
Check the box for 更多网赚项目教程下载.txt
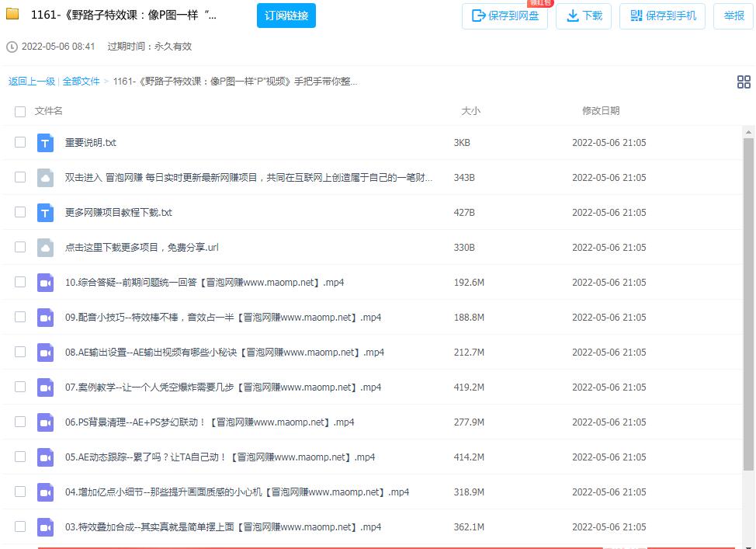pyautogui.click(x=20, y=212)
